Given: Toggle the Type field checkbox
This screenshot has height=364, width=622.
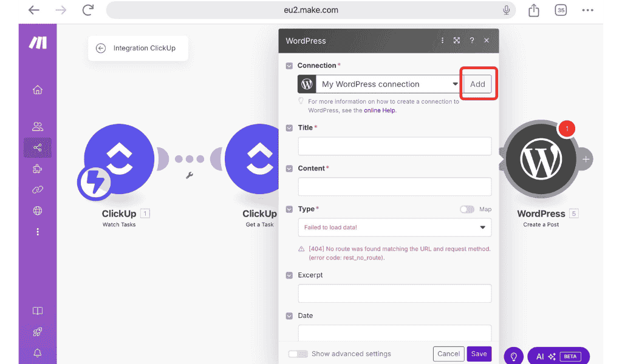Looking at the screenshot, I should coord(289,209).
